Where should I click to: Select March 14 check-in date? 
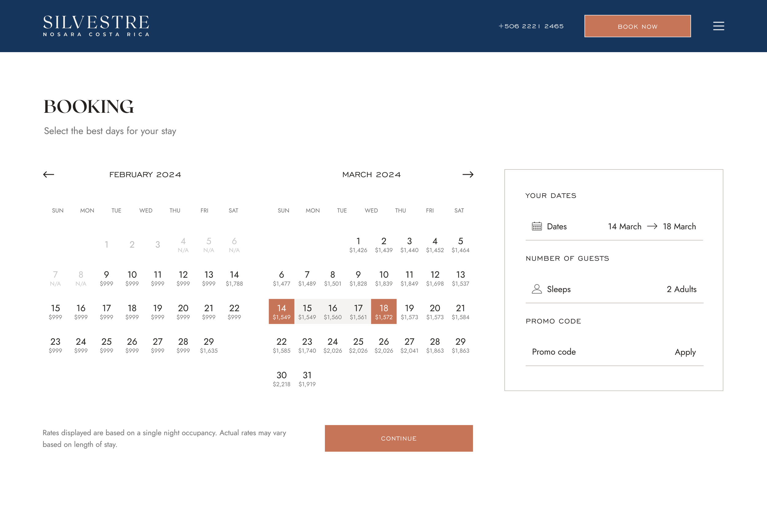281,311
